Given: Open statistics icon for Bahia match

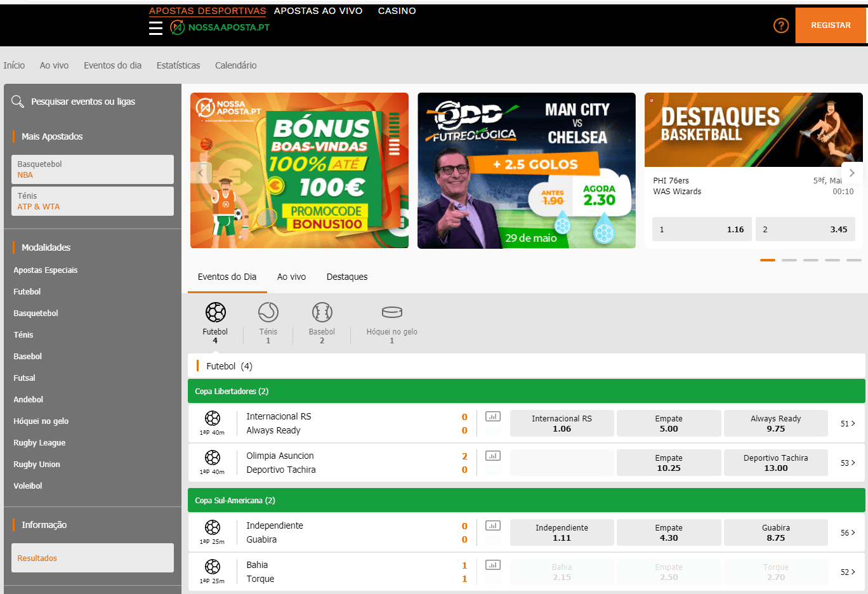Looking at the screenshot, I should point(493,565).
